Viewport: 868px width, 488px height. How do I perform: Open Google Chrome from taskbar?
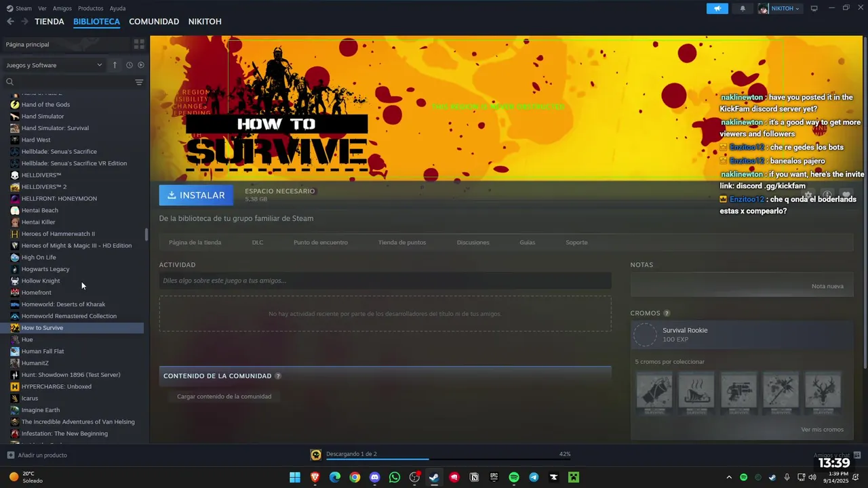tap(355, 477)
